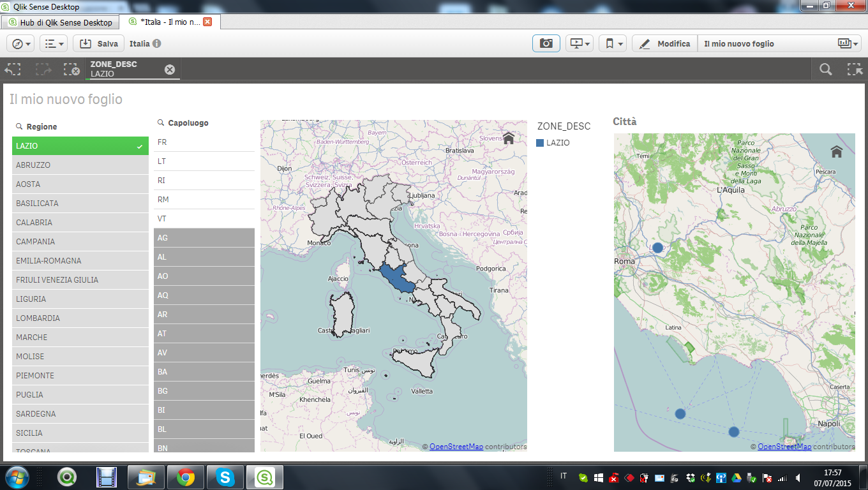
Task: Select PIEMONTE in Regione list
Action: pos(80,376)
